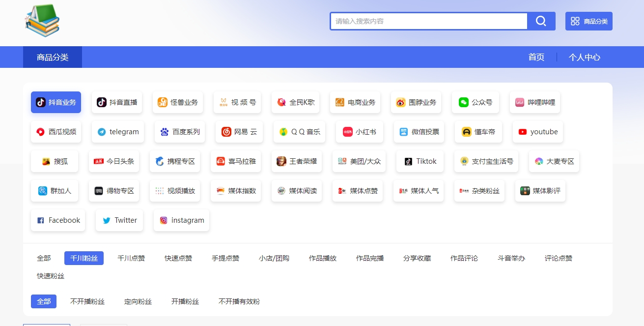The image size is (644, 326).
Task: Select the 千川粉丝 filter
Action: coord(84,258)
